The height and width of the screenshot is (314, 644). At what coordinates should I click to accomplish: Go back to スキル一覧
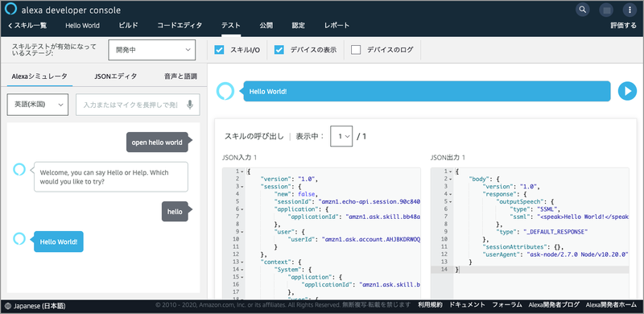(27, 26)
